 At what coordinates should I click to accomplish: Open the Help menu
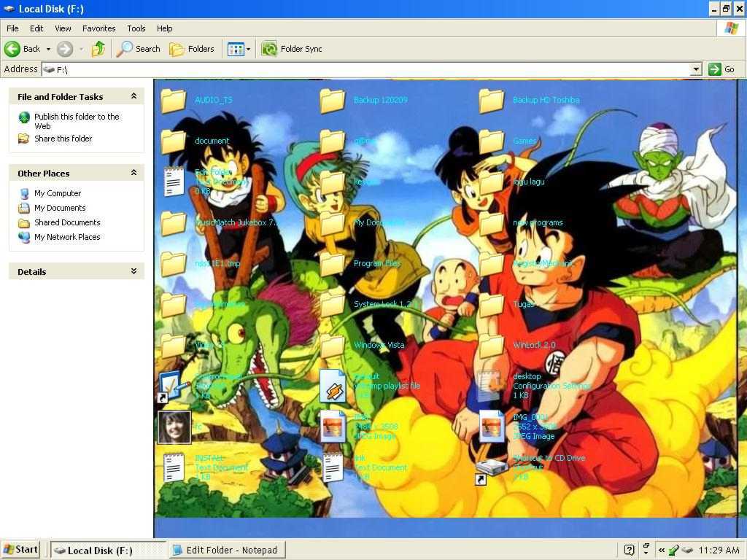pos(165,28)
